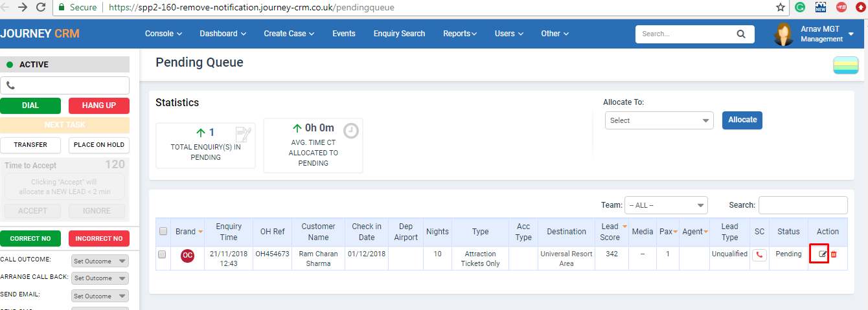The height and width of the screenshot is (310, 868).
Task: Click the red phone icon in the SC column
Action: [759, 254]
